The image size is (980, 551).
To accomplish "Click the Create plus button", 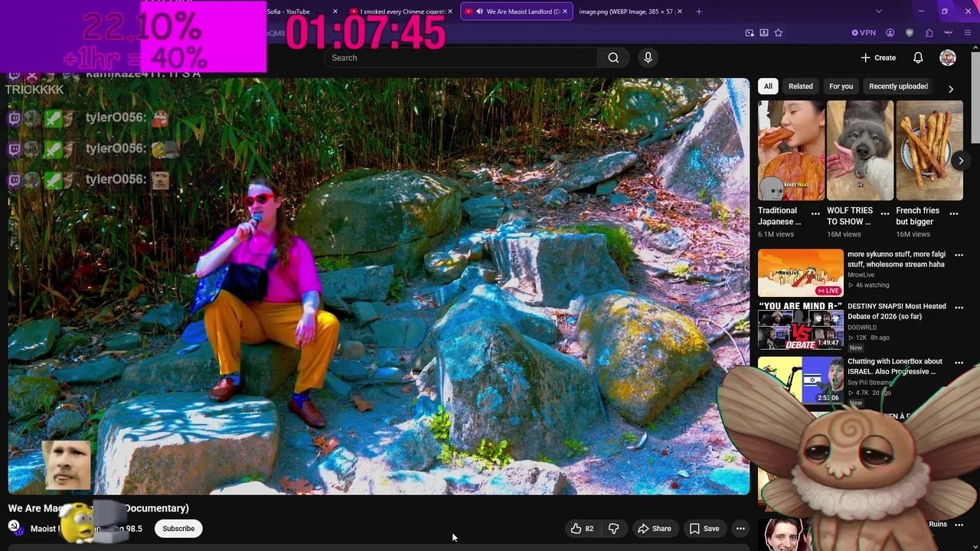I will click(x=877, y=57).
